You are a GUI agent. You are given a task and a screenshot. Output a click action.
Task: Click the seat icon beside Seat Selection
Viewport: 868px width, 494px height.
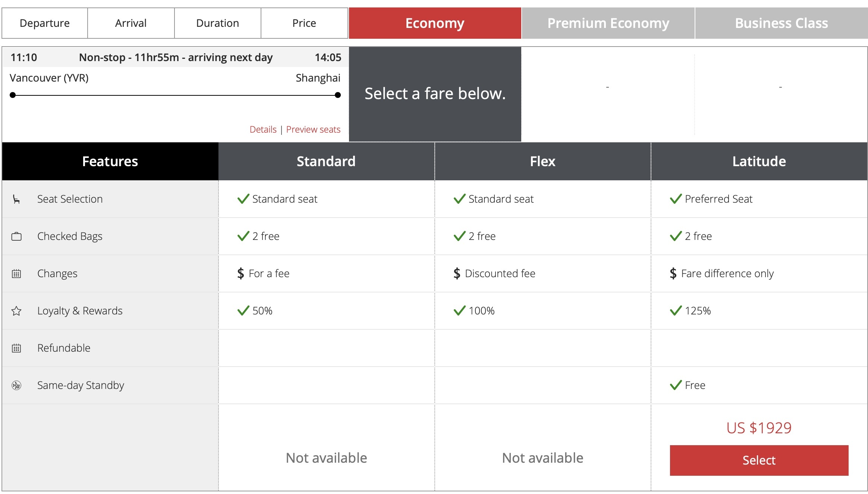click(16, 199)
